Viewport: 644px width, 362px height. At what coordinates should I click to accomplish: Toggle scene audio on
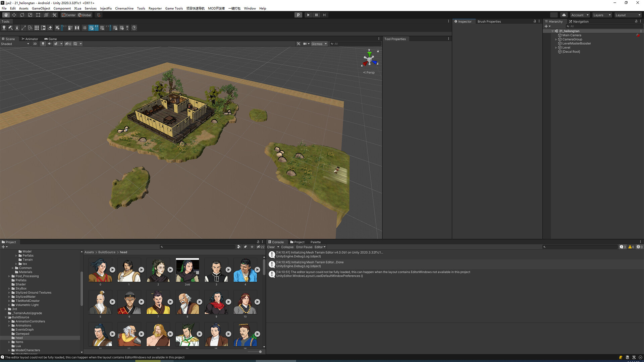(x=49, y=44)
